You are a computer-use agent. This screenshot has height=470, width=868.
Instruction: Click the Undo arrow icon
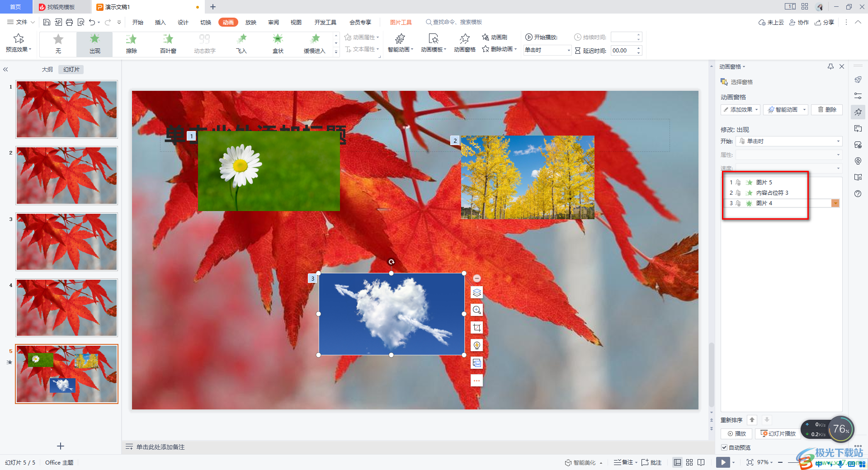click(92, 22)
